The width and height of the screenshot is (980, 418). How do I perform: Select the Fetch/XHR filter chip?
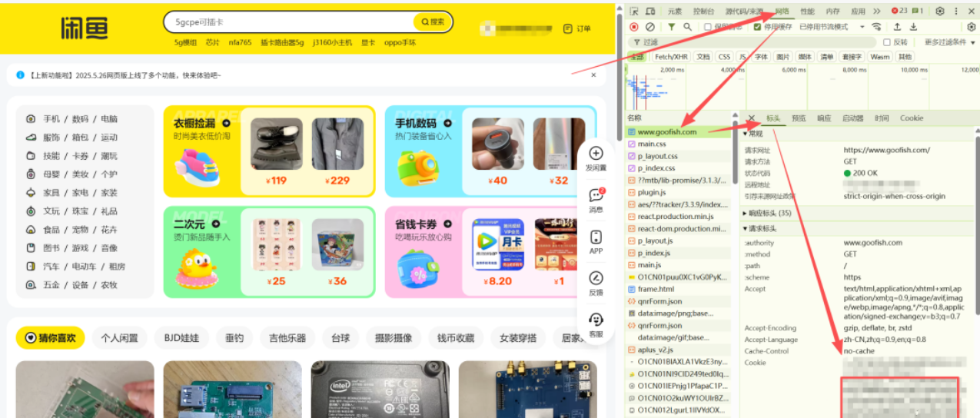(671, 57)
